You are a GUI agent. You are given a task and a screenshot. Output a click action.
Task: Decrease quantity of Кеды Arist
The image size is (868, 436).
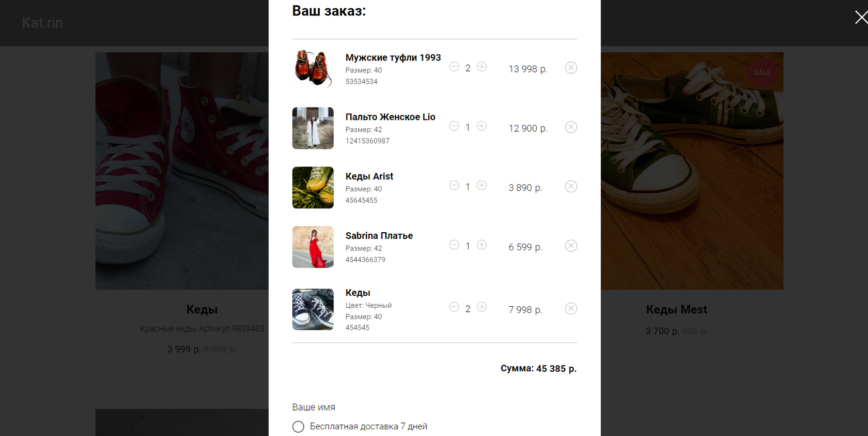pos(454,186)
